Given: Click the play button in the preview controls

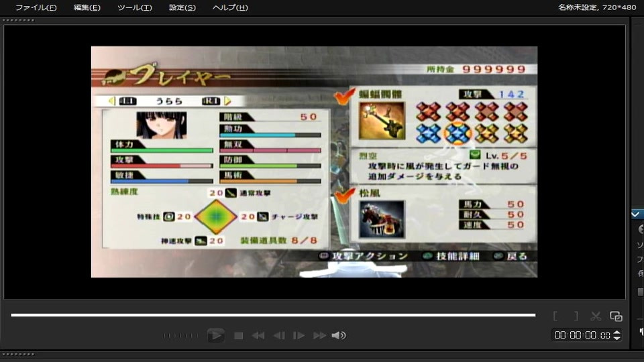Looking at the screenshot, I should click(215, 335).
